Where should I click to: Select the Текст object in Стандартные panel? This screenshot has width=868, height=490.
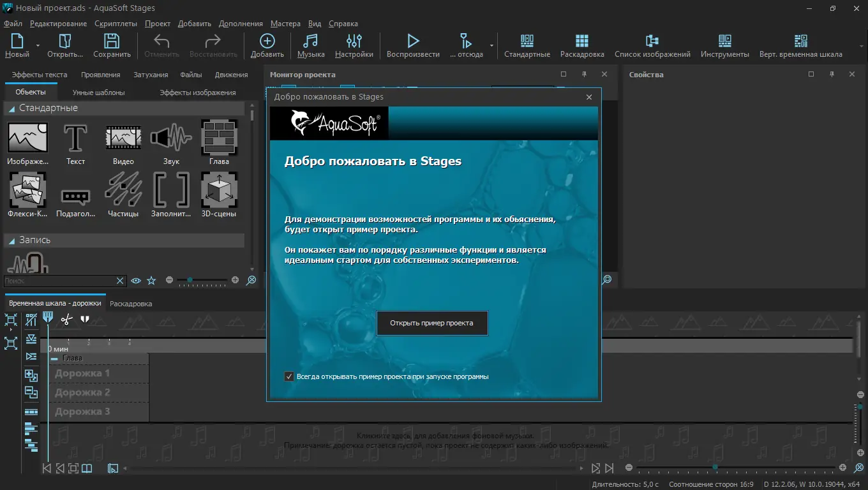click(75, 139)
